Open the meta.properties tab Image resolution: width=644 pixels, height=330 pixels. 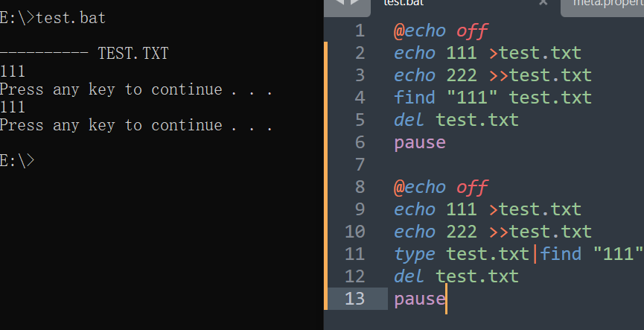click(607, 4)
